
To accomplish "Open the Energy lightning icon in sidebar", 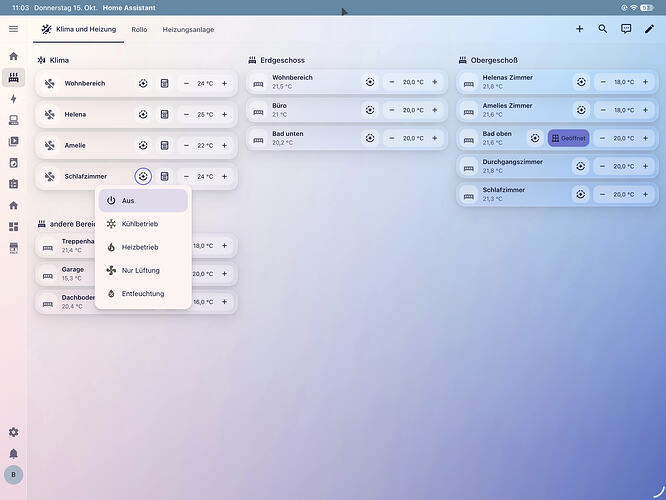I will 14,99.
